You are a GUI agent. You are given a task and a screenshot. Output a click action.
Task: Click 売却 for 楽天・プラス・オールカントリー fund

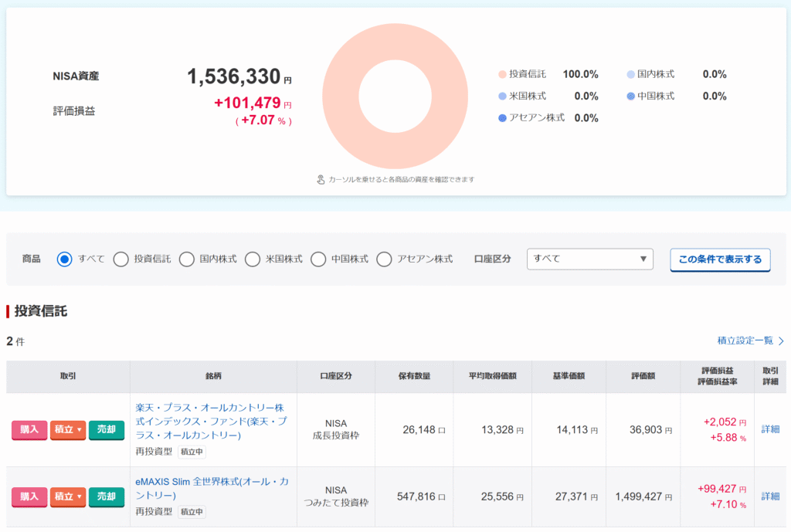tap(107, 430)
